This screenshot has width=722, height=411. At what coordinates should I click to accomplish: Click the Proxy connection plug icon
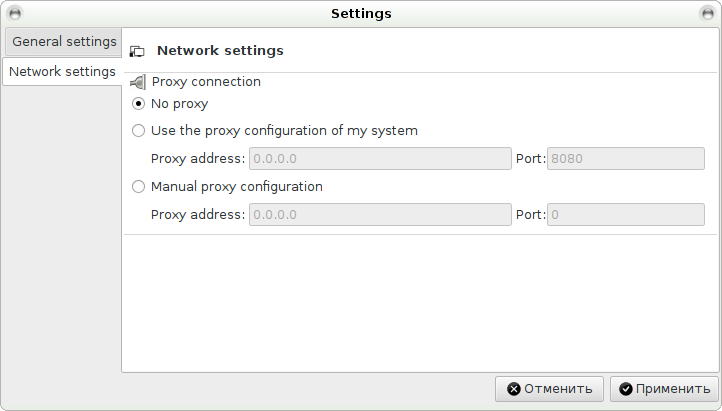[138, 82]
